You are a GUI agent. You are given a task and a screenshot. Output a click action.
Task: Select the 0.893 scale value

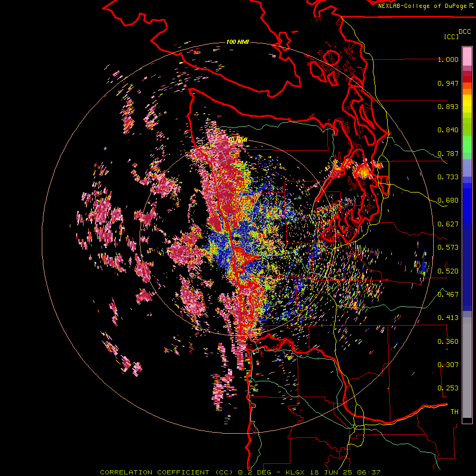[448, 106]
